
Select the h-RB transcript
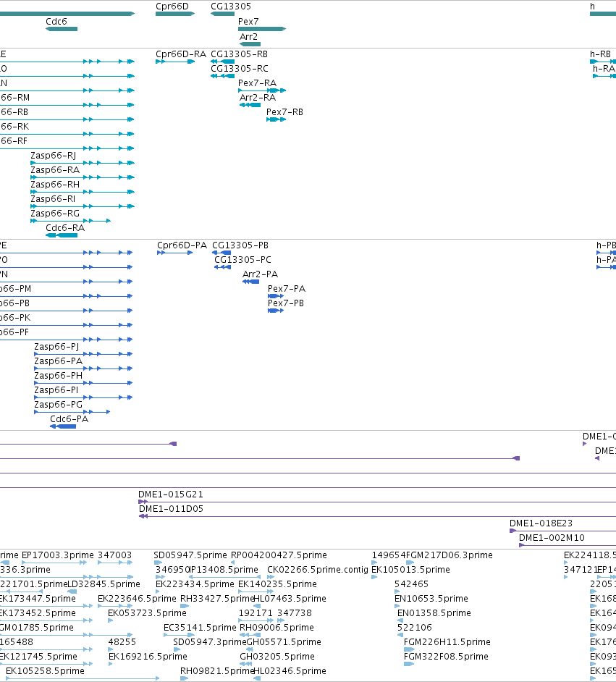coord(603,62)
